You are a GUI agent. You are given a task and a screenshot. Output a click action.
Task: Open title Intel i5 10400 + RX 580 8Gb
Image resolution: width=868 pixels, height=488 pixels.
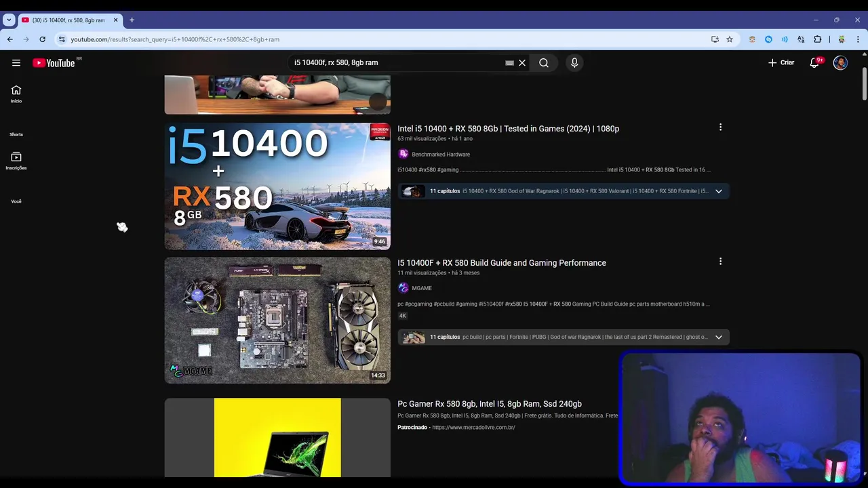[508, 129]
